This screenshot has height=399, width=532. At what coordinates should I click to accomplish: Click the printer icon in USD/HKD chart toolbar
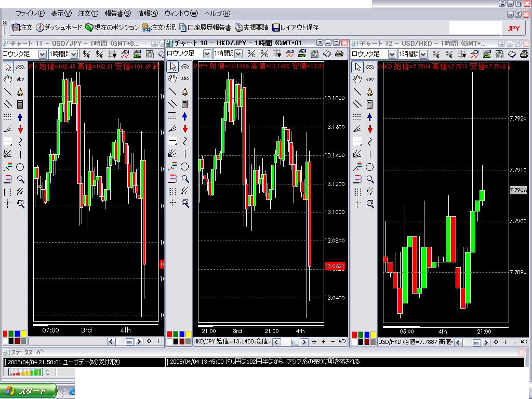524,54
